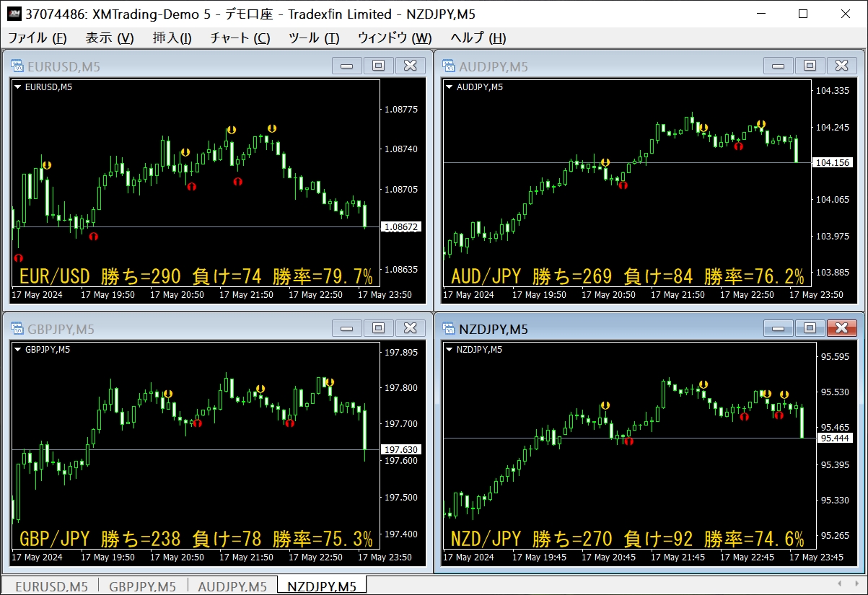The height and width of the screenshot is (595, 868).
Task: Click the NZD/JPY 勝率=74.6% statistics label
Action: [x=628, y=539]
